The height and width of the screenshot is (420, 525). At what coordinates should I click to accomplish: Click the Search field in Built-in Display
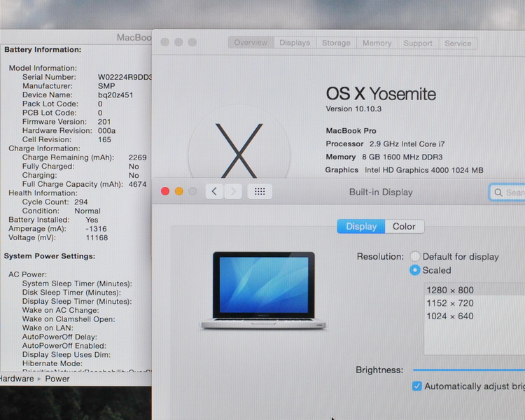point(507,192)
